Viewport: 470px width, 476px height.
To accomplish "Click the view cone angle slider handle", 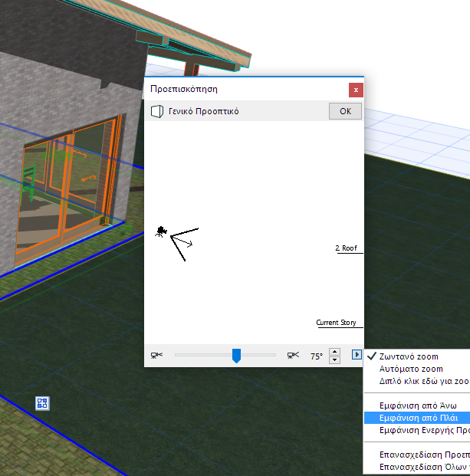I will [236, 356].
